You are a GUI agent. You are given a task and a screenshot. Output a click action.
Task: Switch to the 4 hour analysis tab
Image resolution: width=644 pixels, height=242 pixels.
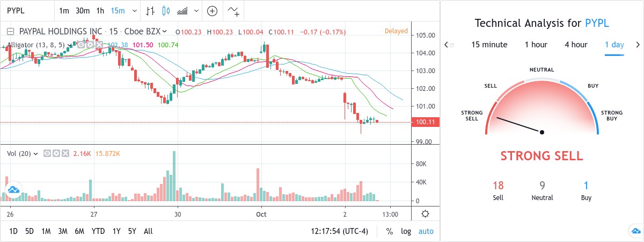coord(576,45)
